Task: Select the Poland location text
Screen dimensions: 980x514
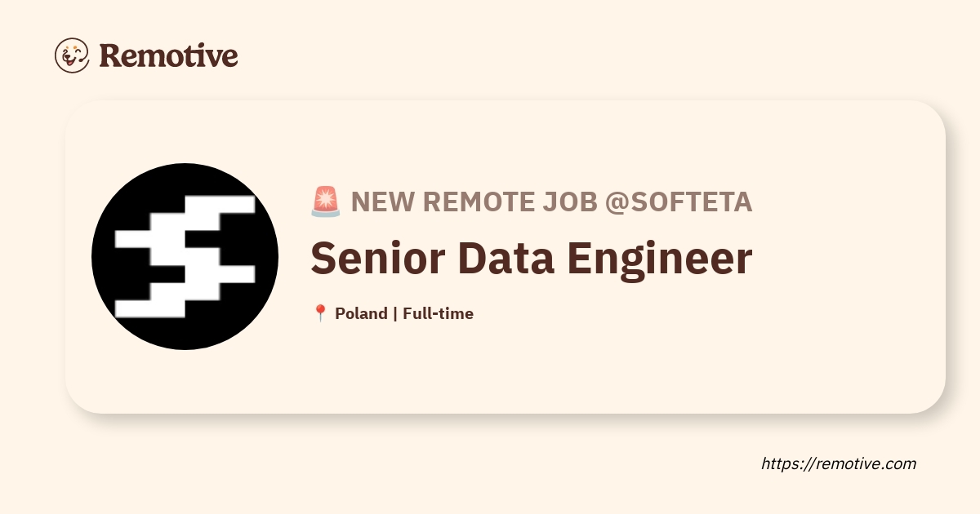Action: (361, 313)
